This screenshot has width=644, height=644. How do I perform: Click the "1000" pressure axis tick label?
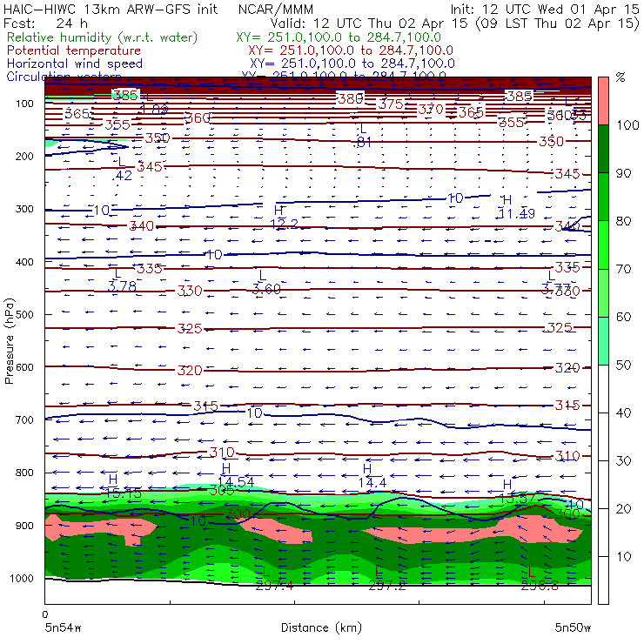(x=22, y=578)
